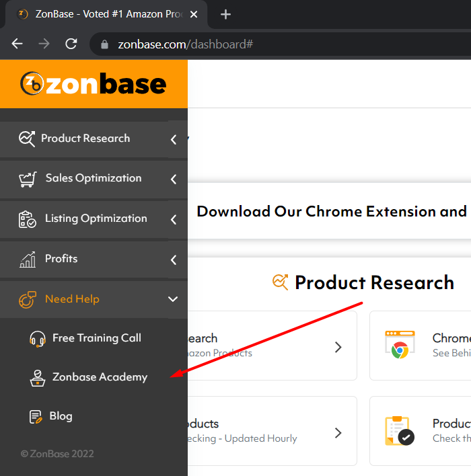Open Free Training Call link
The width and height of the screenshot is (471, 476).
(97, 338)
